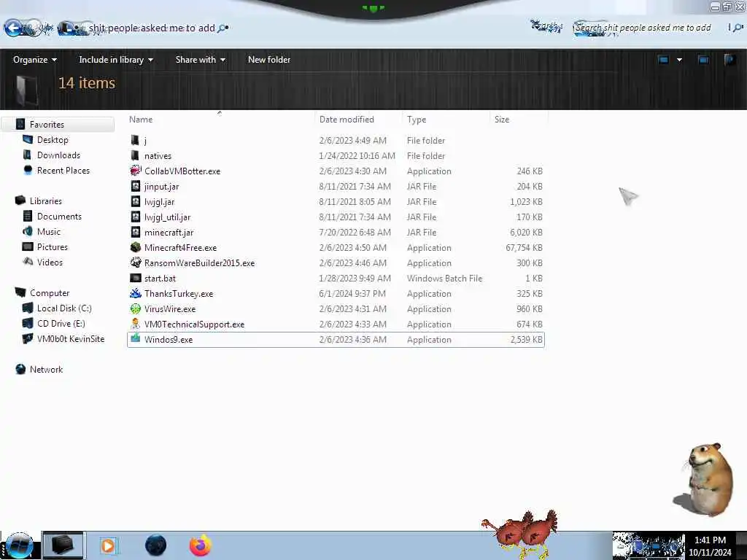
Task: Click the Windows Batch File type text
Action: point(444,278)
